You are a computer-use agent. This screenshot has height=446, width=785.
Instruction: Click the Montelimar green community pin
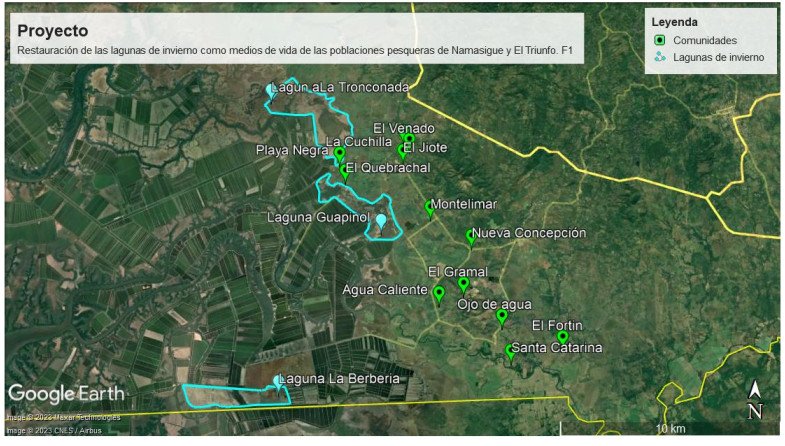430,207
